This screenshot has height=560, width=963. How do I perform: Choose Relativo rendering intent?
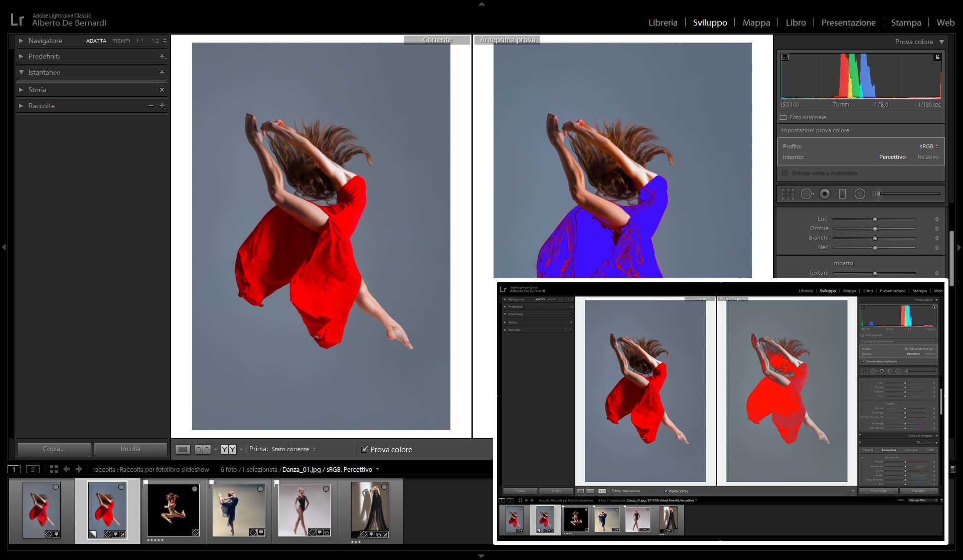tap(928, 157)
